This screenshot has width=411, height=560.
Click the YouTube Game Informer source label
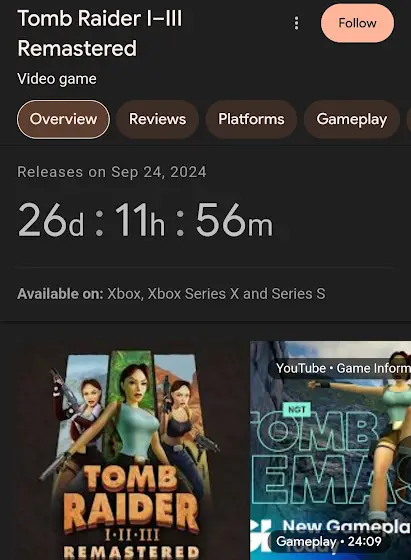point(343,368)
